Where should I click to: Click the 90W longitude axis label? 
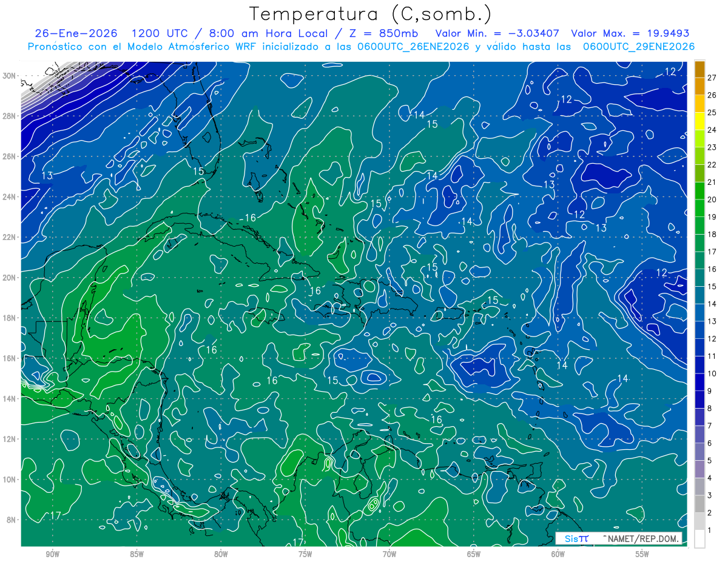pos(53,554)
